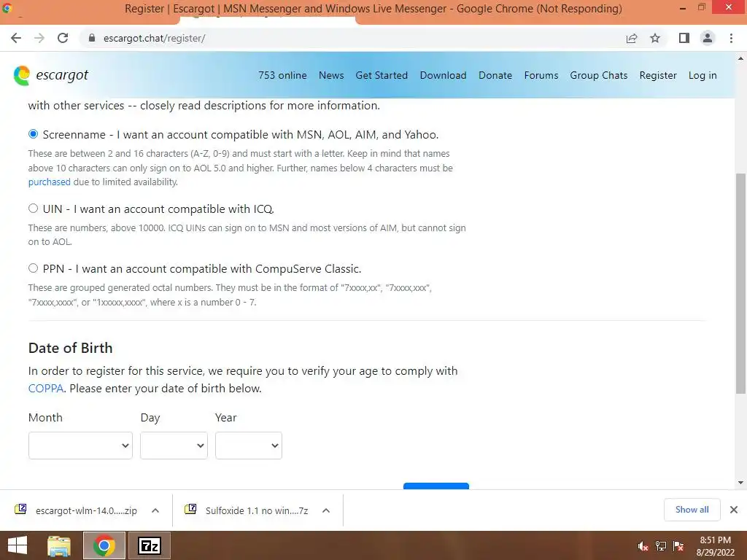The image size is (747, 560).
Task: Open Get Started in navbar
Action: click(x=382, y=75)
